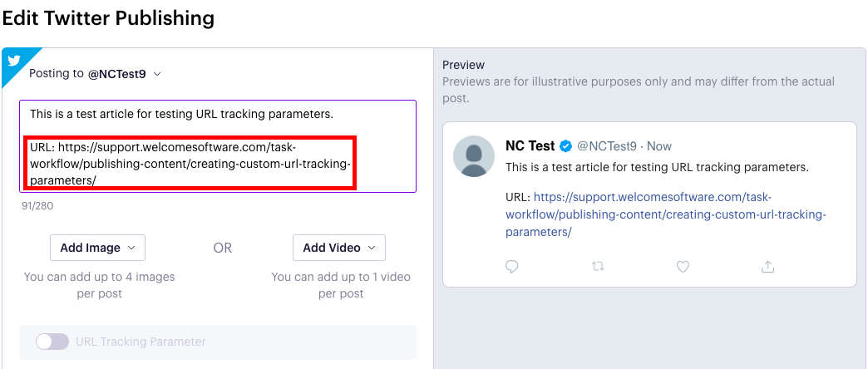Open the support.welcomesoftware.com link in the preview
This screenshot has width=868, height=369.
point(666,214)
